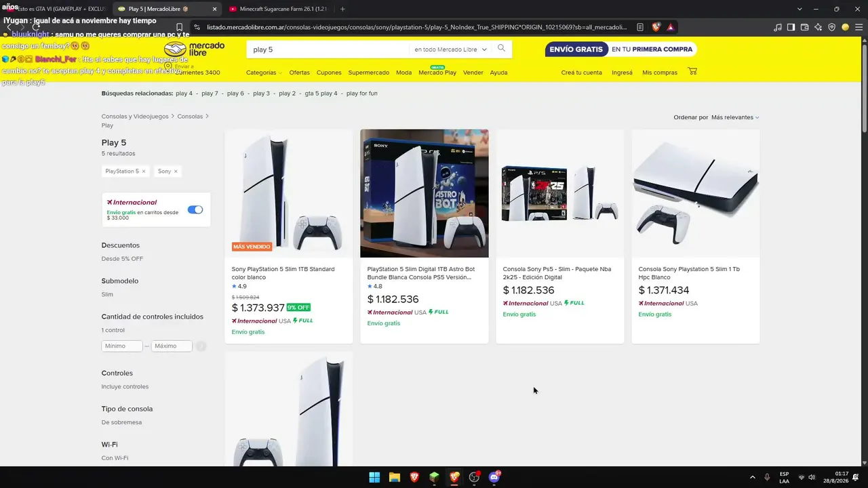
Task: Toggle the browser sidebar panel icon
Action: tap(791, 27)
